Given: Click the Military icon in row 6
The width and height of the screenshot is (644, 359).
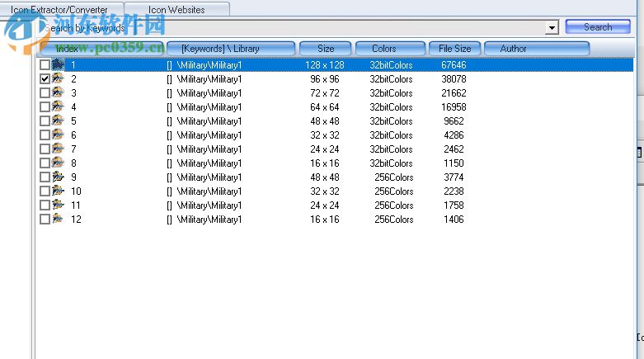Looking at the screenshot, I should (58, 135).
